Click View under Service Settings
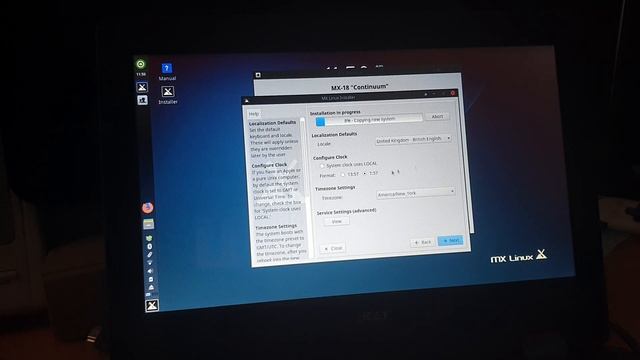 [337, 221]
